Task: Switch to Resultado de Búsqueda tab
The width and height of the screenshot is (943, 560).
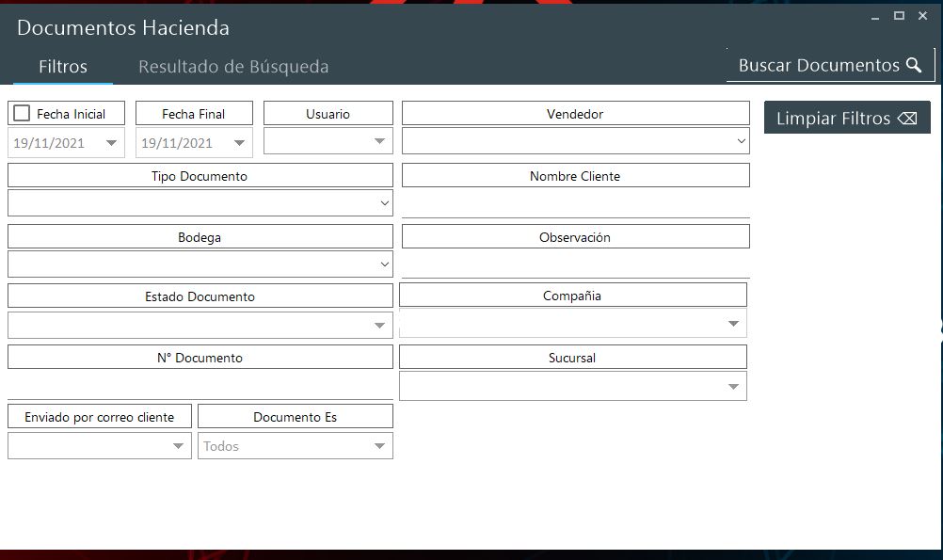Action: 233,67
